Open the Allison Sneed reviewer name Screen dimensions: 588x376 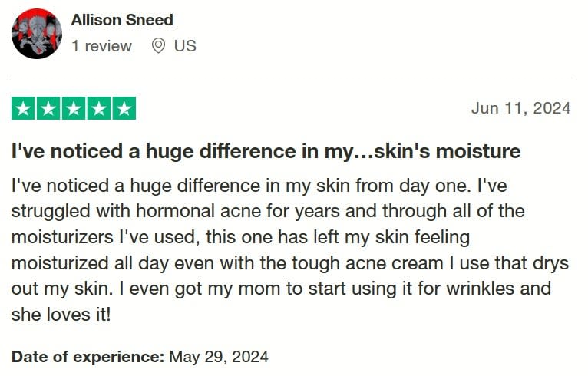[122, 20]
